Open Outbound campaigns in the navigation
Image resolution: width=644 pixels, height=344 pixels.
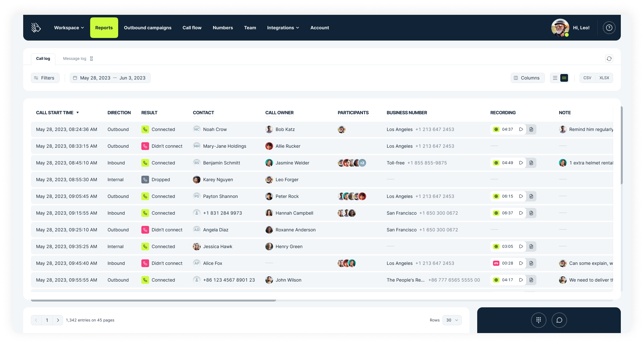pos(148,28)
